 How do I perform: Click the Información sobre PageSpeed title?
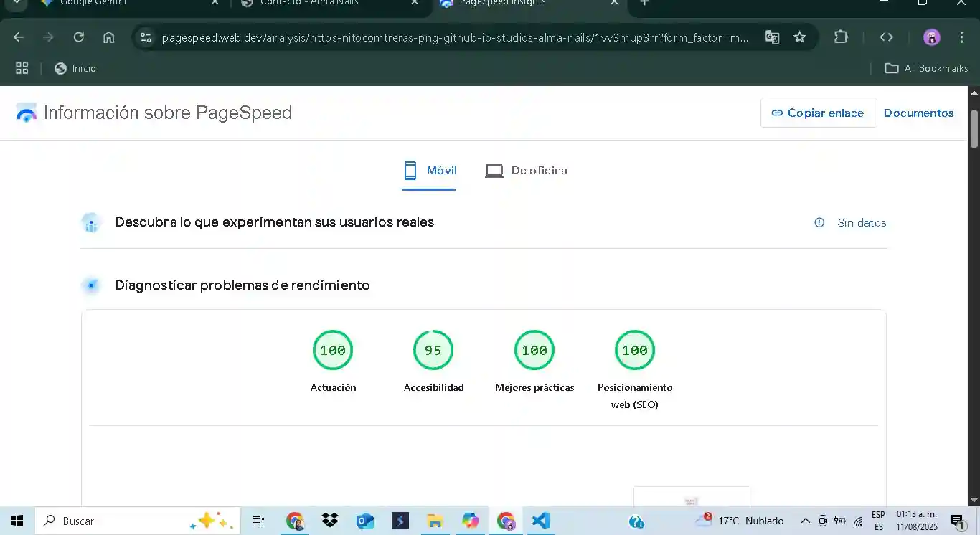(168, 113)
